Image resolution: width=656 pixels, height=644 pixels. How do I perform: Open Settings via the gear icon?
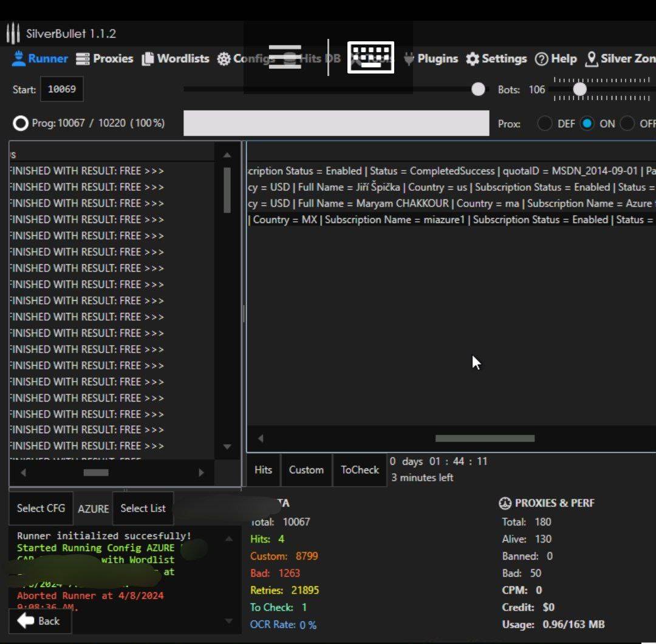(473, 59)
